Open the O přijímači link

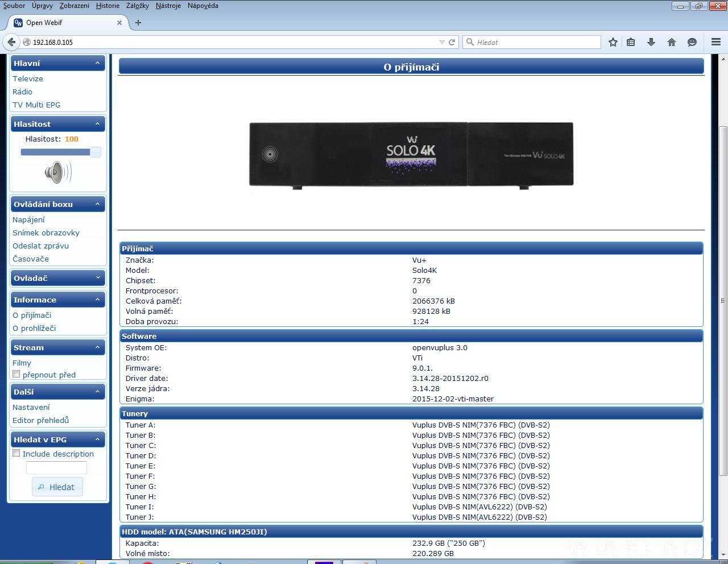pos(32,315)
